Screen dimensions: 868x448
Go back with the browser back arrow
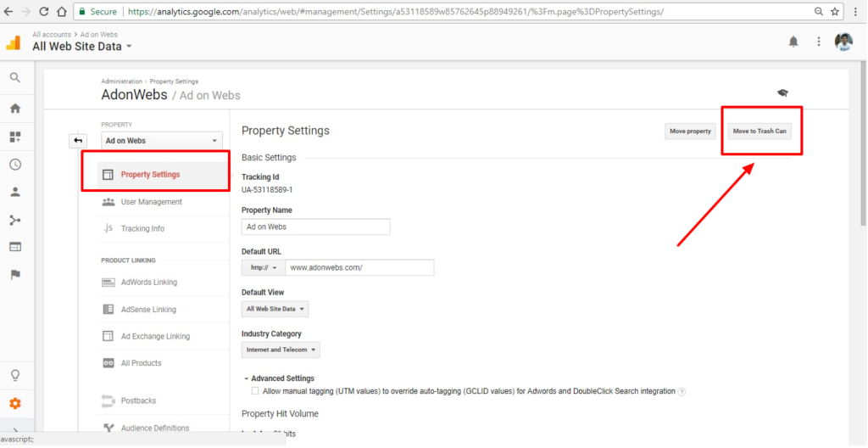[x=8, y=11]
